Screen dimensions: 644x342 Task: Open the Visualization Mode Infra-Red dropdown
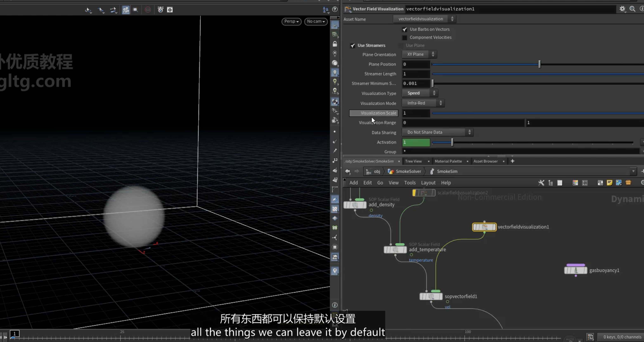[423, 103]
